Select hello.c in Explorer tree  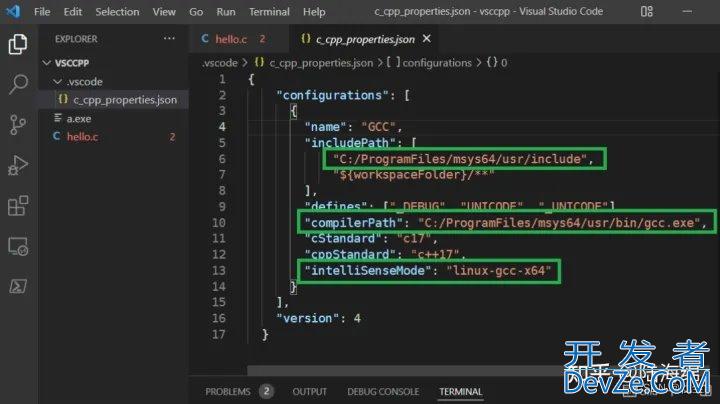[113, 137]
